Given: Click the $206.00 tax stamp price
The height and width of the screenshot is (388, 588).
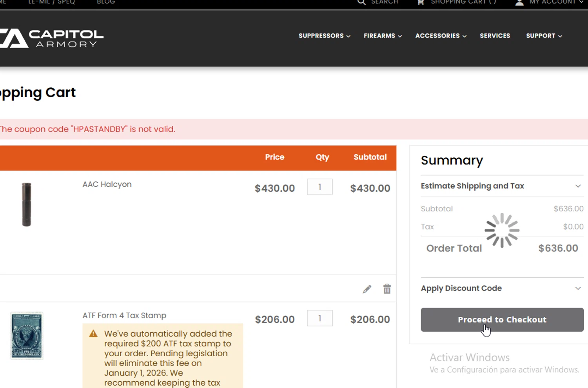Looking at the screenshot, I should 275,319.
